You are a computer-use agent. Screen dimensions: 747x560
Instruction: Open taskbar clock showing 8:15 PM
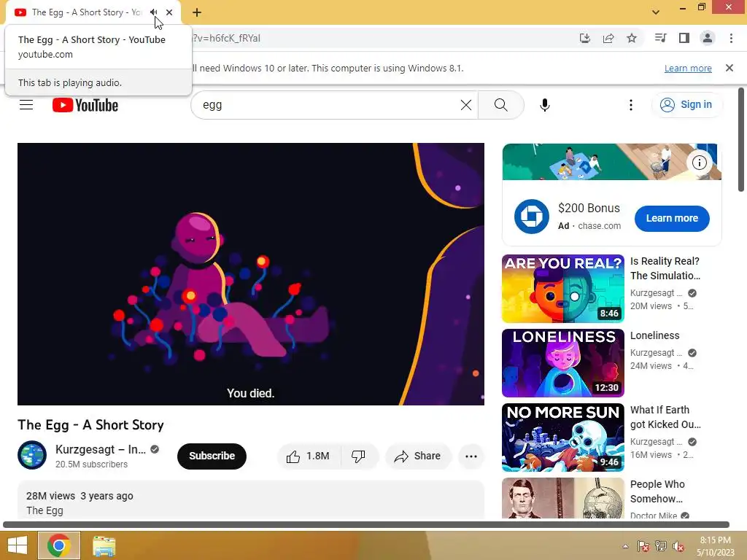tap(716, 546)
